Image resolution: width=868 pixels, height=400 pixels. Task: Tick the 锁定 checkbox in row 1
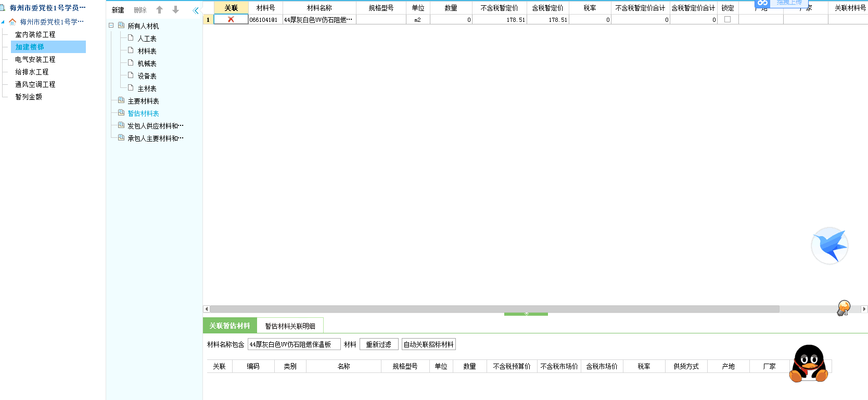pos(727,19)
